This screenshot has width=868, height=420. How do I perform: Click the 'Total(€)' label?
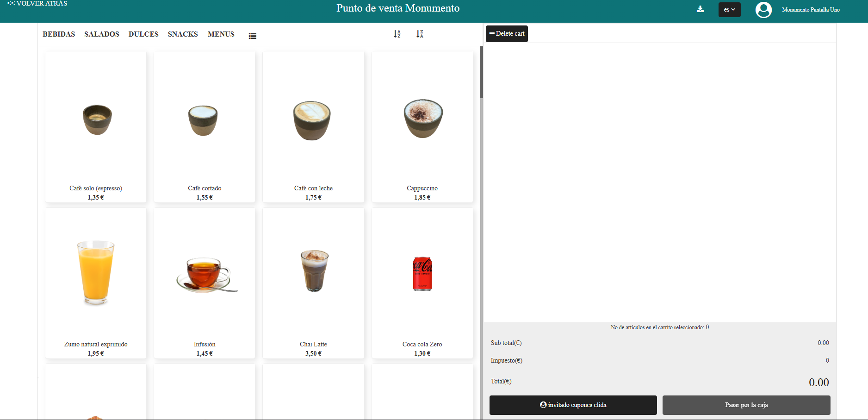click(501, 382)
